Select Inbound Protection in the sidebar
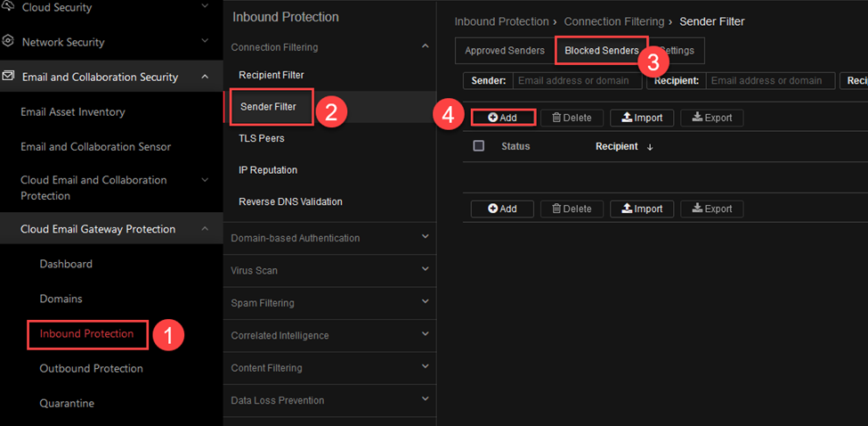The image size is (868, 426). (x=87, y=333)
